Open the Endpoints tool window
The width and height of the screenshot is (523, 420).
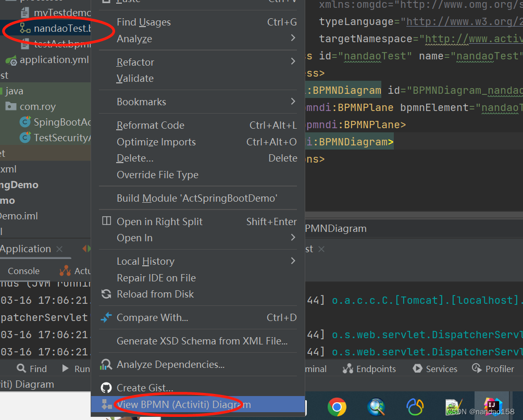[x=369, y=368]
